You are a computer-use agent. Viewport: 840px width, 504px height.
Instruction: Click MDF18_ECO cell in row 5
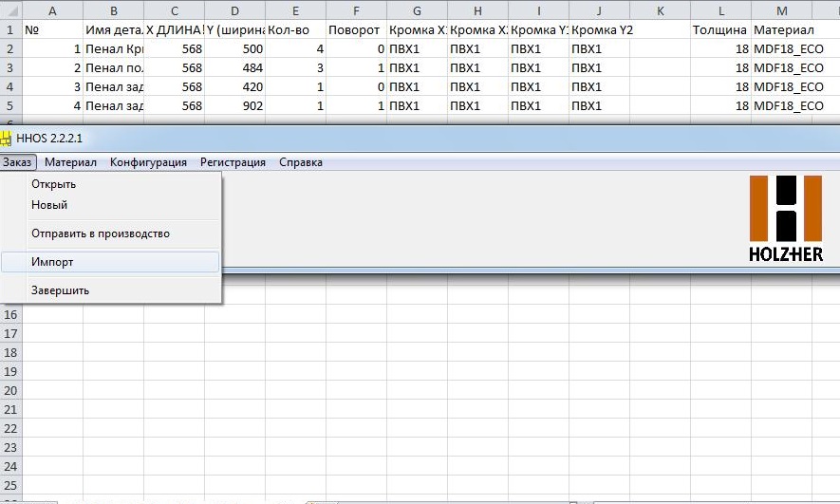[781, 106]
